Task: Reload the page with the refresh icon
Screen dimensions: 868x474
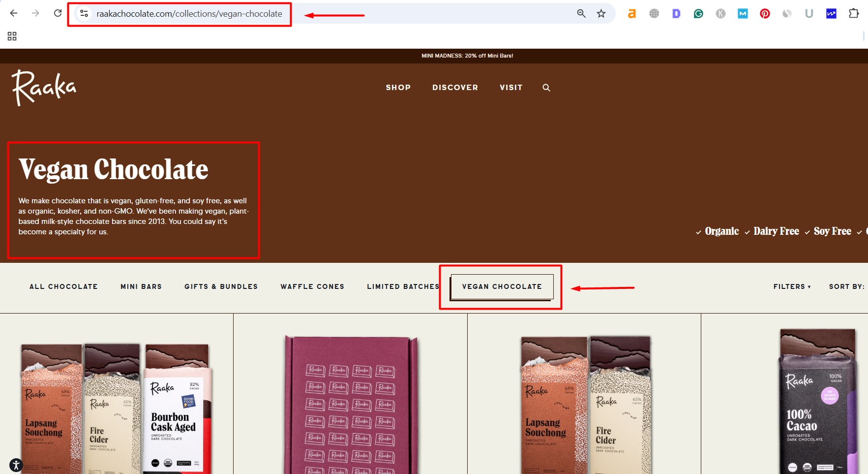Action: pos(58,13)
